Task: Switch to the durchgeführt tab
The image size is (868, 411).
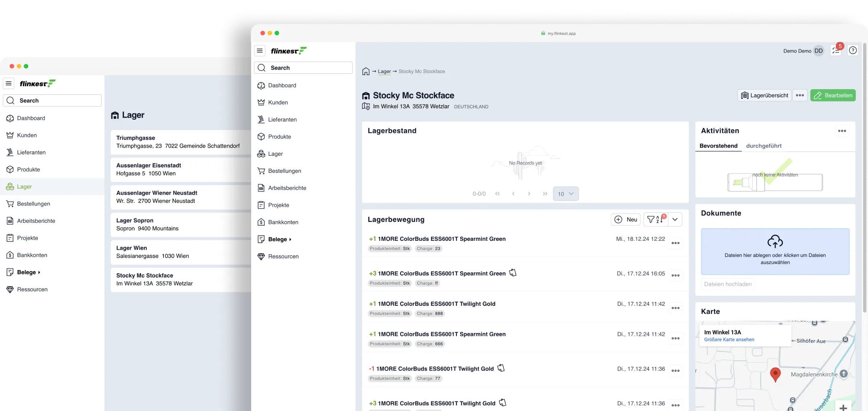Action: [x=764, y=146]
